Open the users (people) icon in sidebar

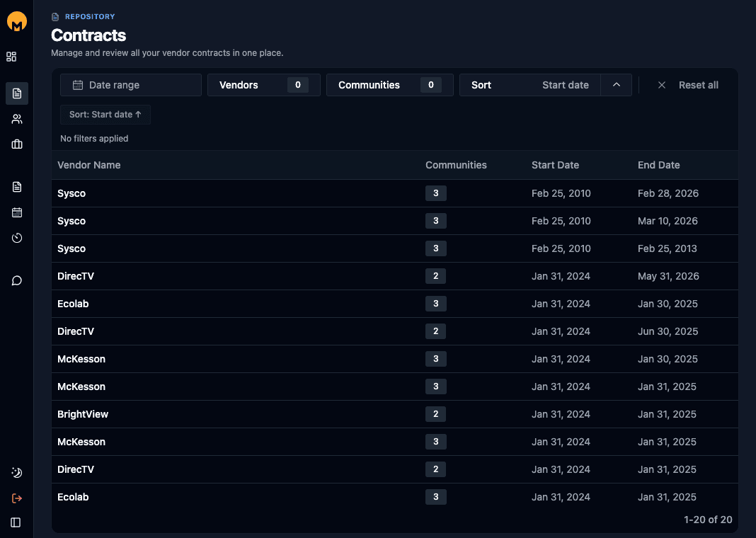17,119
